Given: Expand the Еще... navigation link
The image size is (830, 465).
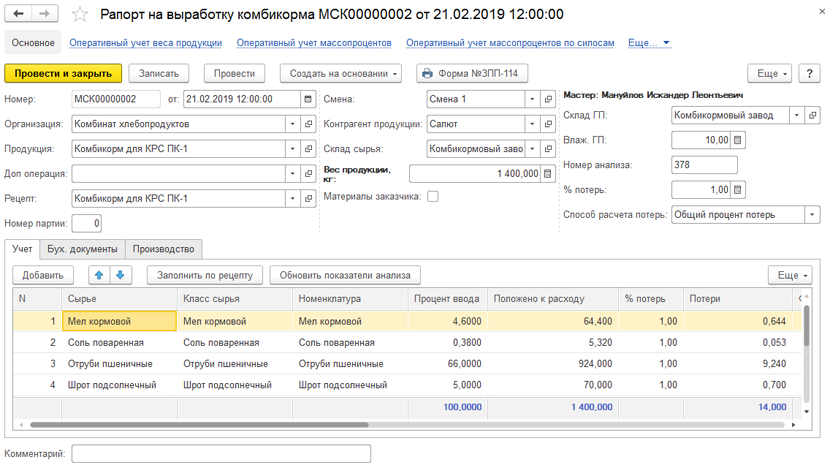Looking at the screenshot, I should [x=649, y=43].
